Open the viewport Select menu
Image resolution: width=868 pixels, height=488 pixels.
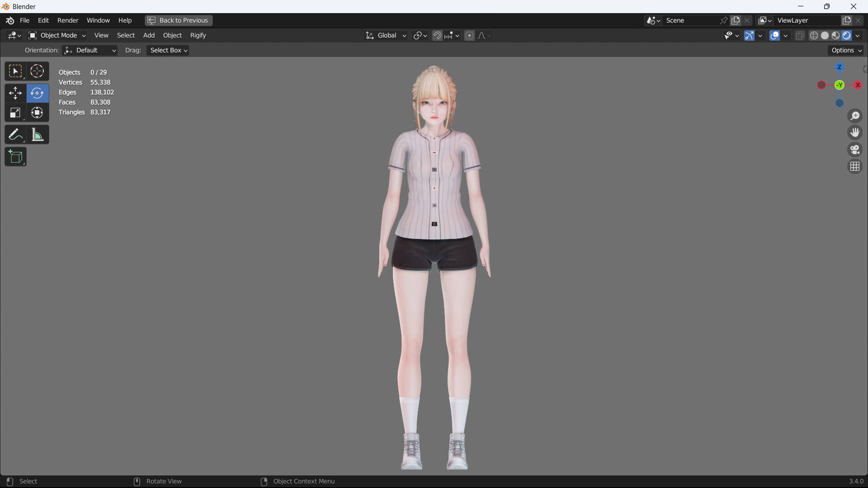pos(126,36)
